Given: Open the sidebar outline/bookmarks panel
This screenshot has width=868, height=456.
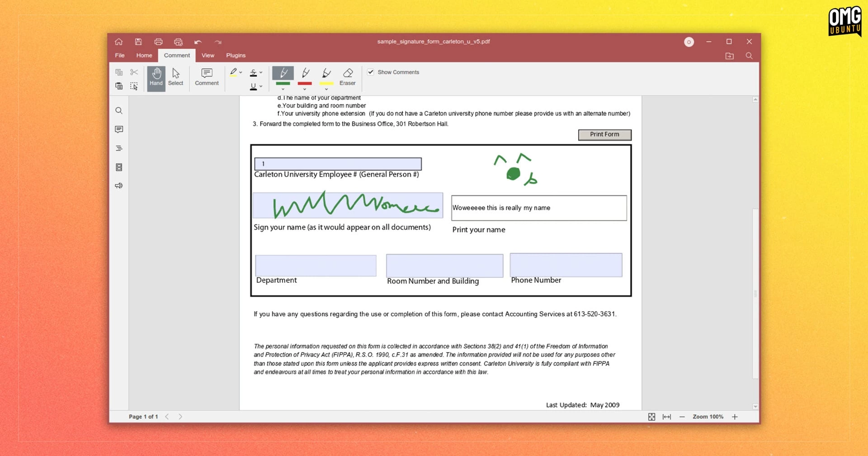Looking at the screenshot, I should tap(119, 148).
